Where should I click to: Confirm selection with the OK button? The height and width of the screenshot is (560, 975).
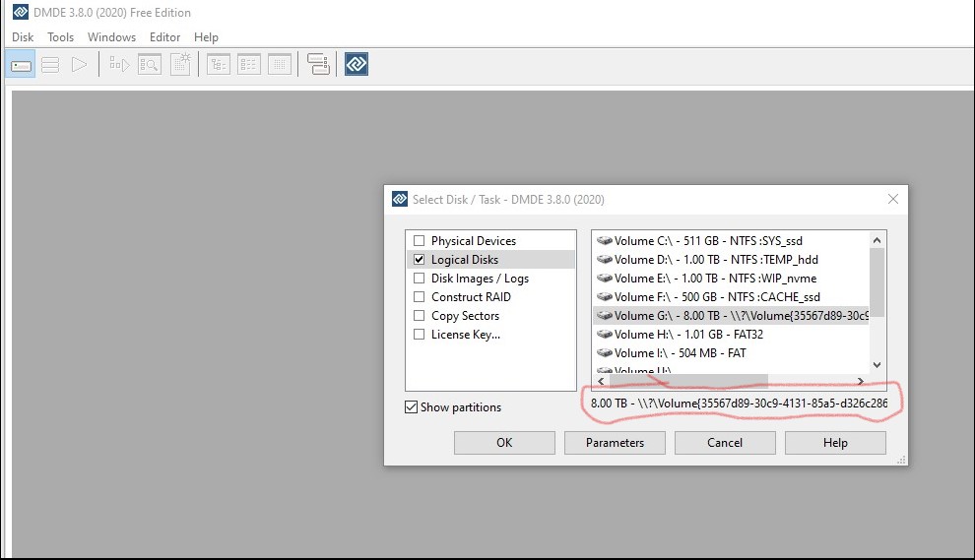pos(504,443)
